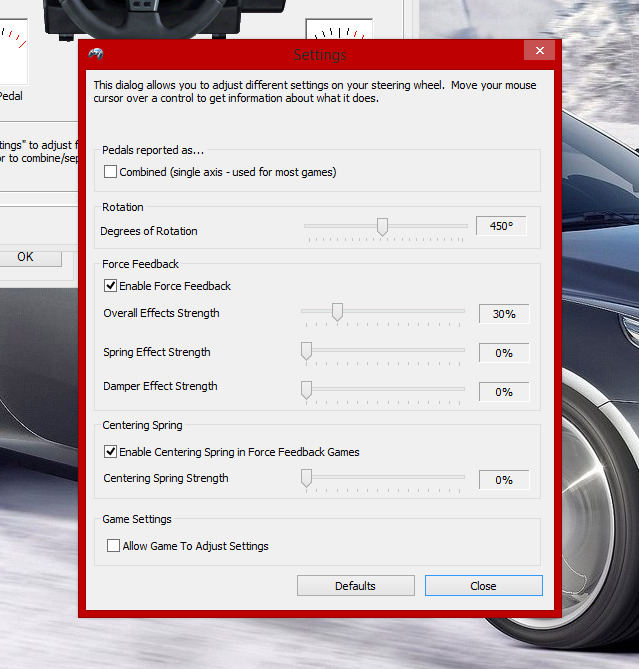
Task: Click the Spring Effect Strength slider thumb
Action: click(306, 351)
